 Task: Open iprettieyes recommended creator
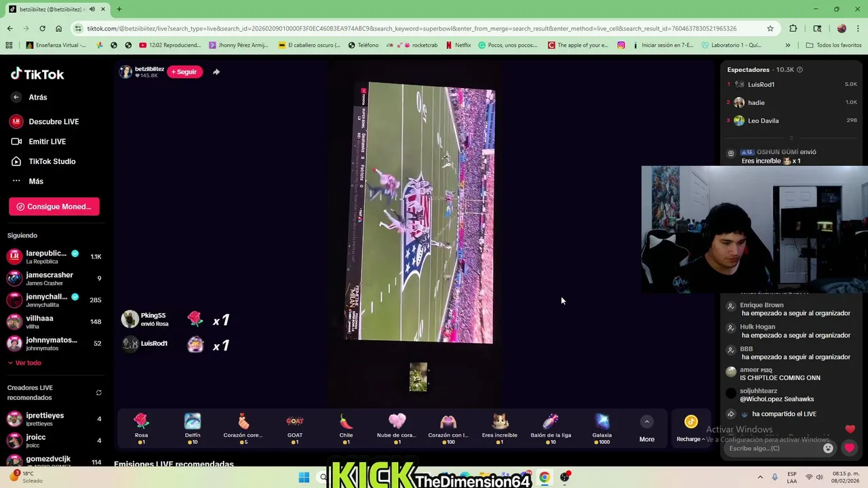pyautogui.click(x=54, y=419)
